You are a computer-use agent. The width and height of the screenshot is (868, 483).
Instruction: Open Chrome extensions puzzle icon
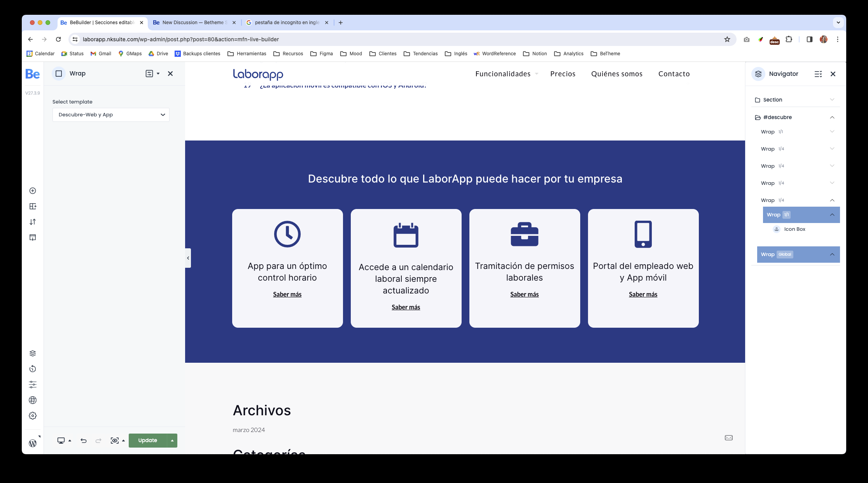789,39
